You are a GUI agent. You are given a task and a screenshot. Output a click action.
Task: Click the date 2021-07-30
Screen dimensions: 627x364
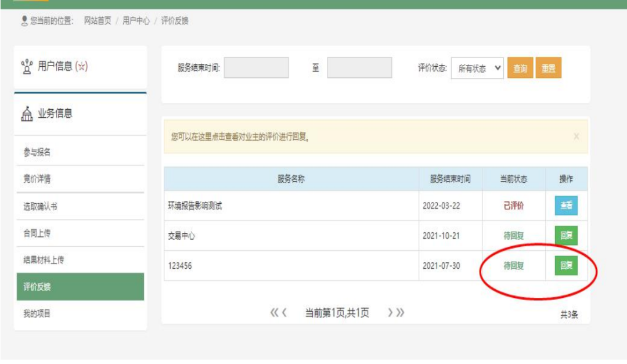441,266
